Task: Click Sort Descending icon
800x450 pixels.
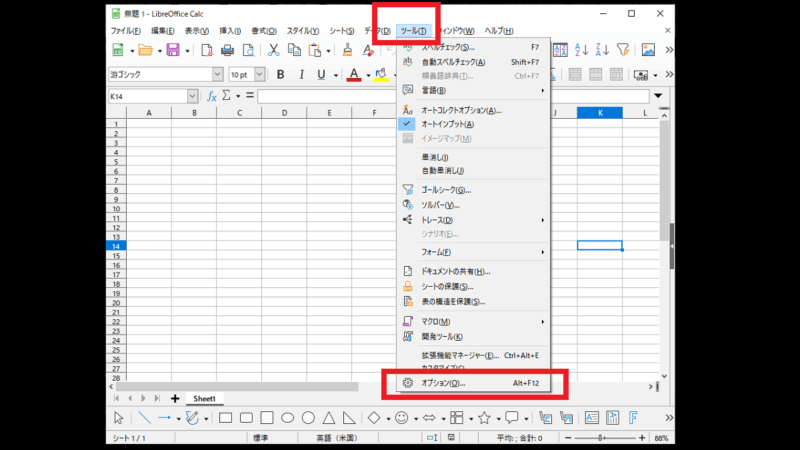Action: tap(602, 50)
